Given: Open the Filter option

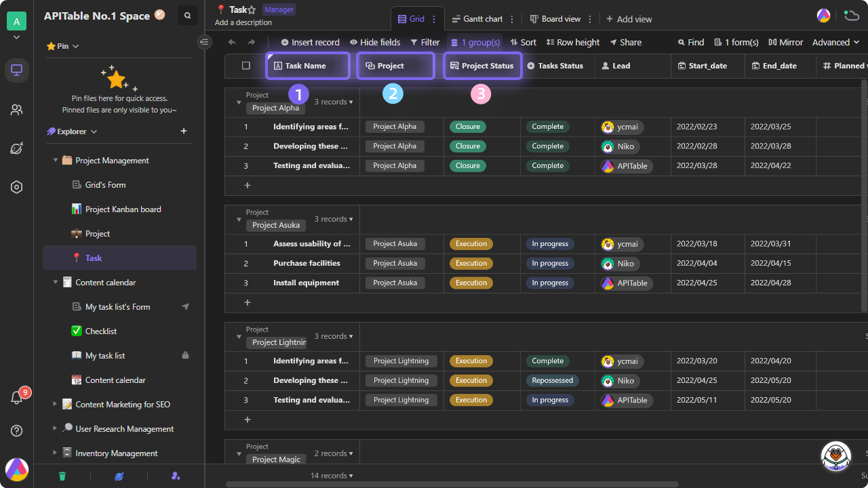Looking at the screenshot, I should (x=425, y=42).
